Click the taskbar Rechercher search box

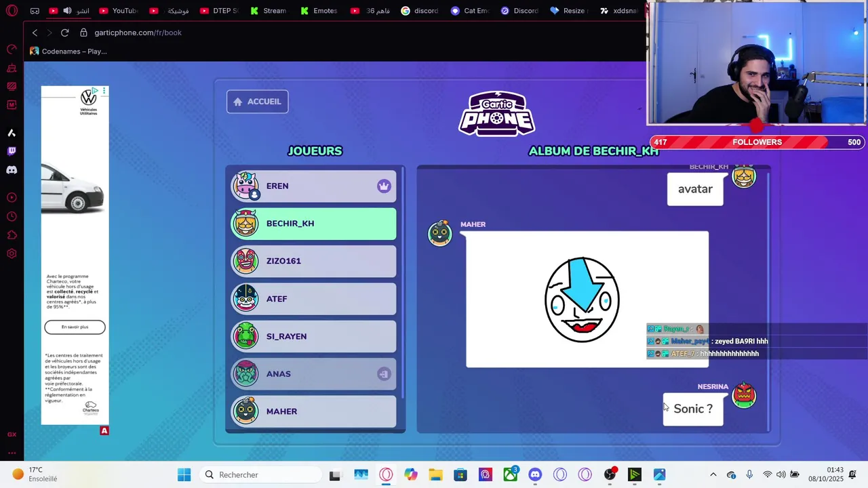pos(261,474)
